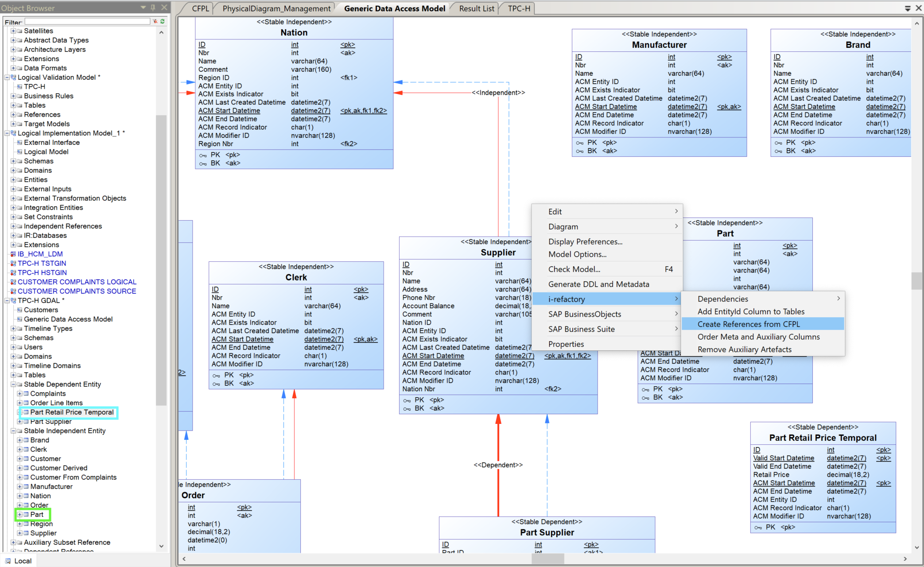Click the Supplier table icon in tree
Image resolution: width=924 pixels, height=567 pixels.
point(26,533)
